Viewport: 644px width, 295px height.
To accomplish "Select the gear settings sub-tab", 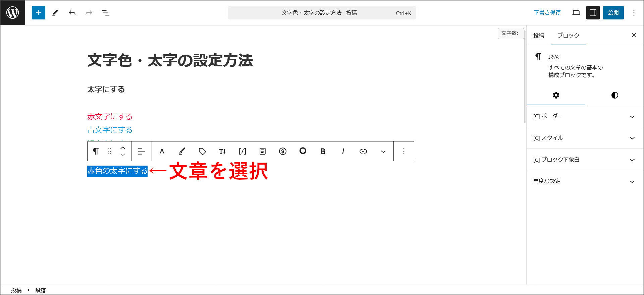I will 556,95.
